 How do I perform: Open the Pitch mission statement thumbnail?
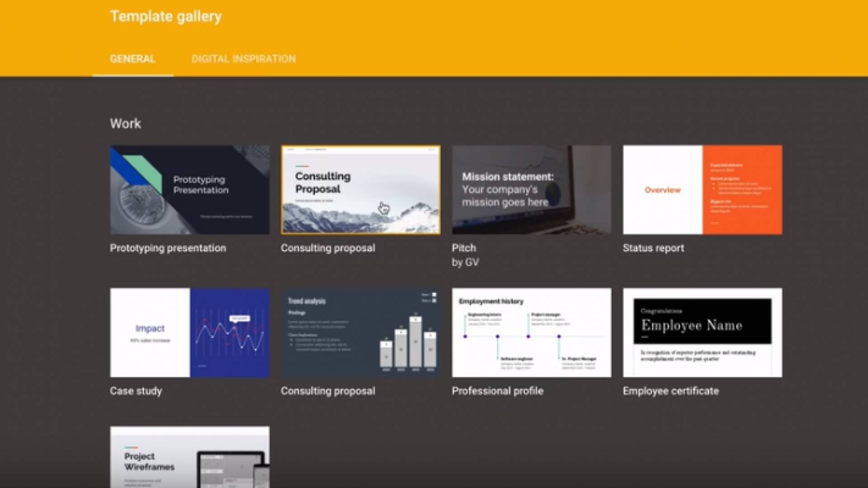tap(531, 189)
